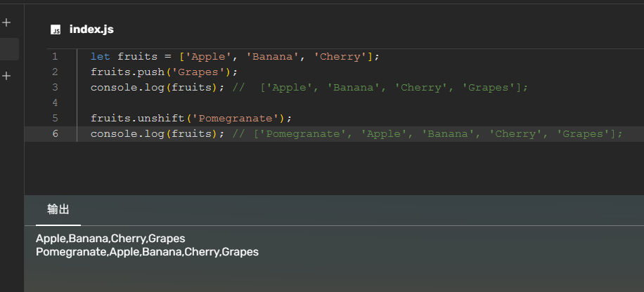This screenshot has width=644, height=292.
Task: Click on fruits.unshift('Pomegranate') code
Action: [x=191, y=118]
